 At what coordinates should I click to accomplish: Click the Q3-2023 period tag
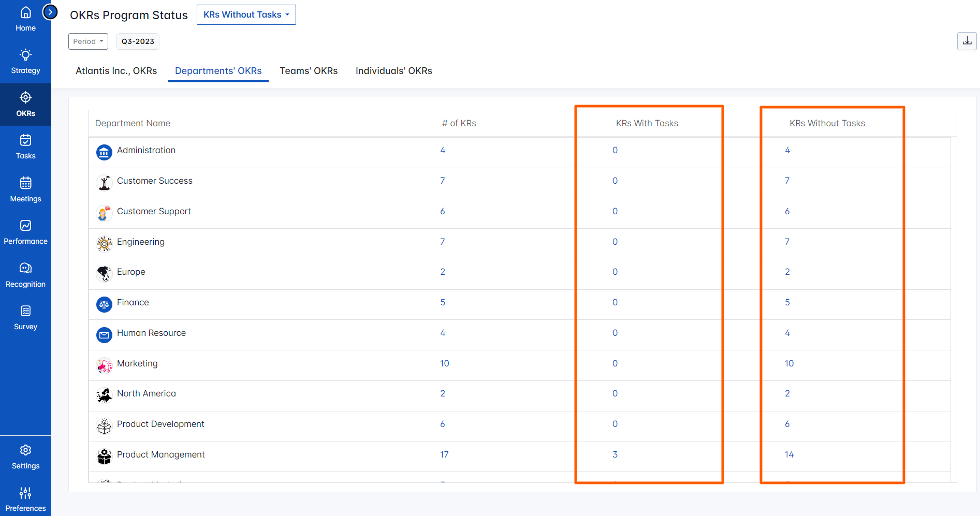pyautogui.click(x=138, y=41)
